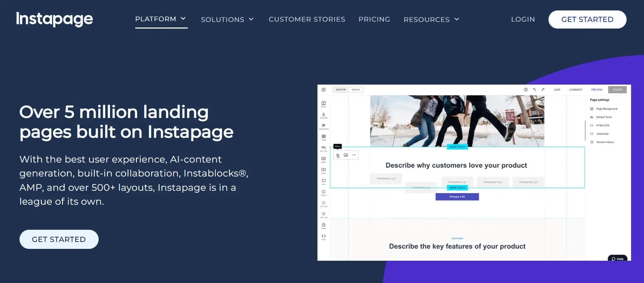Click the Instapage logo

coord(54,19)
